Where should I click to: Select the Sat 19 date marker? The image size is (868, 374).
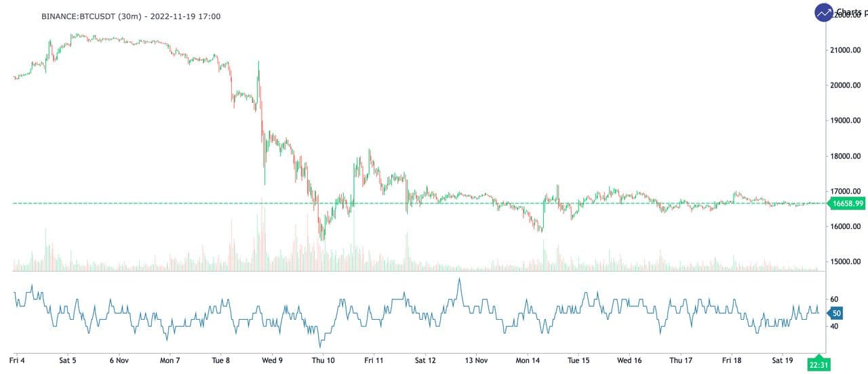click(x=783, y=360)
